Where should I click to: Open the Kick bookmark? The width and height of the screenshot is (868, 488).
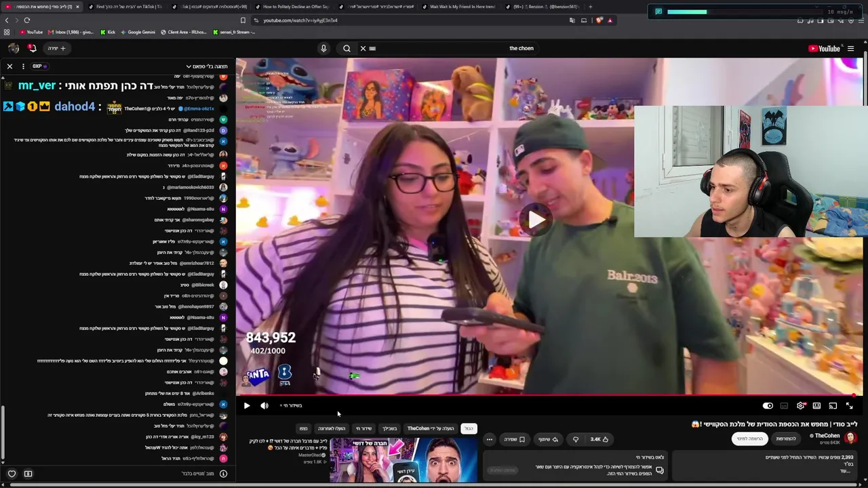point(108,32)
